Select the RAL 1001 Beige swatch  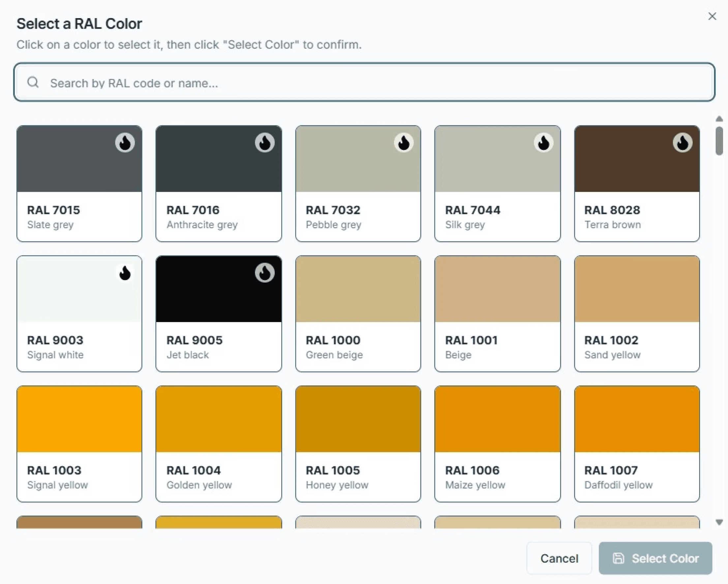[498, 313]
